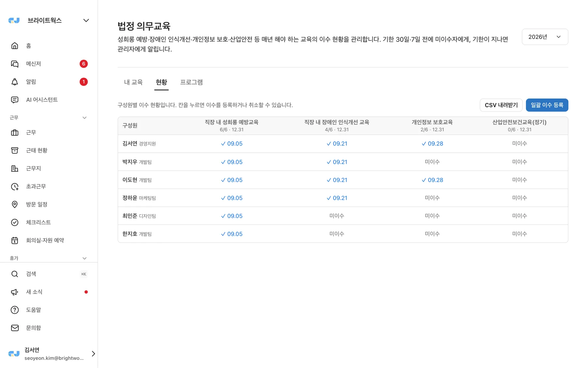Viewport: 588px width, 368px height.
Task: Click the Brightworks logo at sidebar top
Action: tap(14, 21)
